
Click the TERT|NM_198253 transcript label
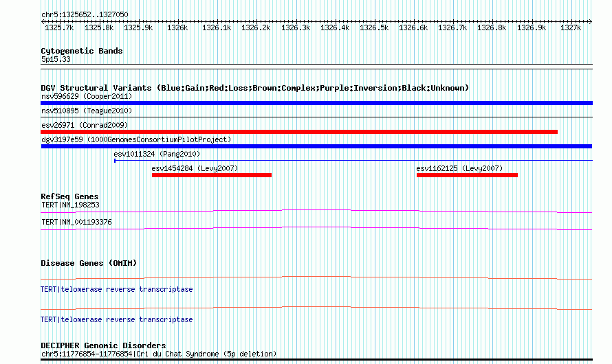point(70,205)
